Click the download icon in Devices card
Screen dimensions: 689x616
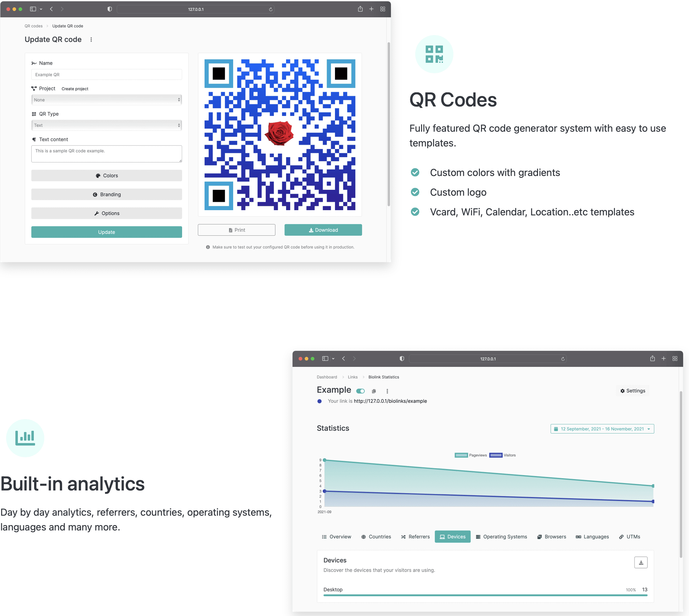pyautogui.click(x=640, y=562)
